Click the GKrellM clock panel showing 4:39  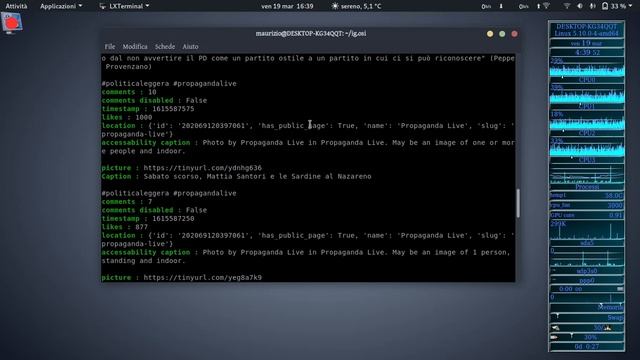point(587,52)
